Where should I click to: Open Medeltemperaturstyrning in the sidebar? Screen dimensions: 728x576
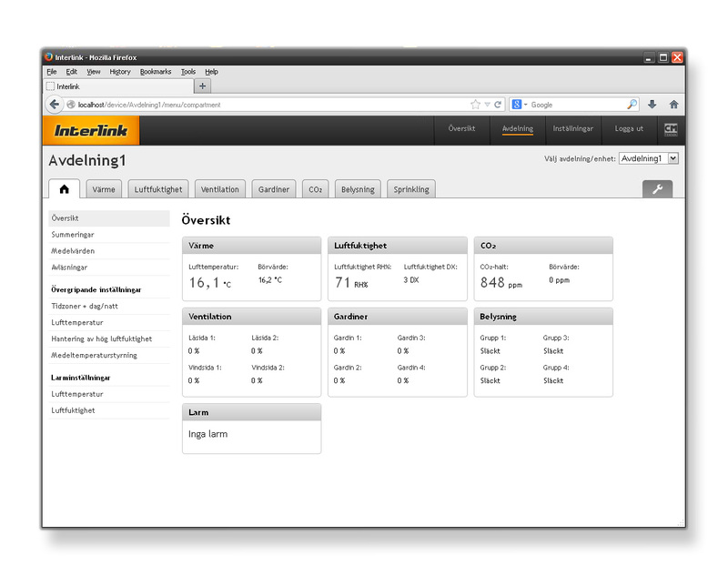click(x=109, y=355)
